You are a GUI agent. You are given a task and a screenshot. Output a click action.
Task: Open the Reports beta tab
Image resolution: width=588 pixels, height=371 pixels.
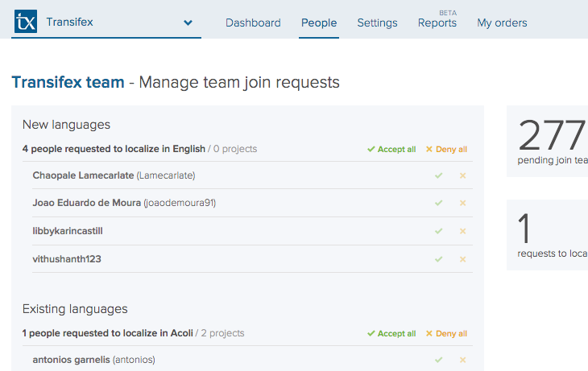[x=437, y=23]
